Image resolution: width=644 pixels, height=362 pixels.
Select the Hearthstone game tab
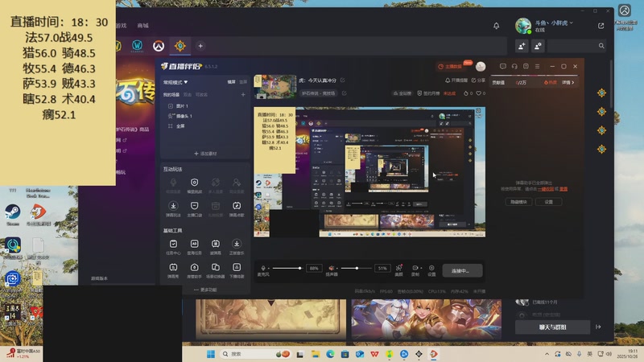coord(180,46)
